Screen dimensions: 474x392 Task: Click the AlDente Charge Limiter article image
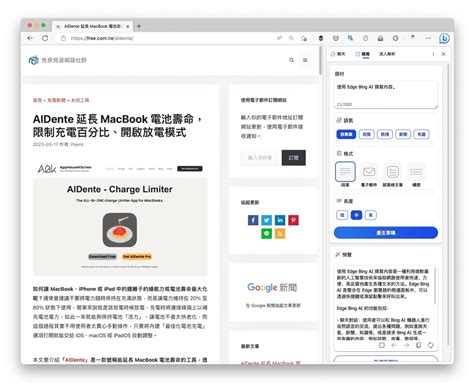pos(120,218)
